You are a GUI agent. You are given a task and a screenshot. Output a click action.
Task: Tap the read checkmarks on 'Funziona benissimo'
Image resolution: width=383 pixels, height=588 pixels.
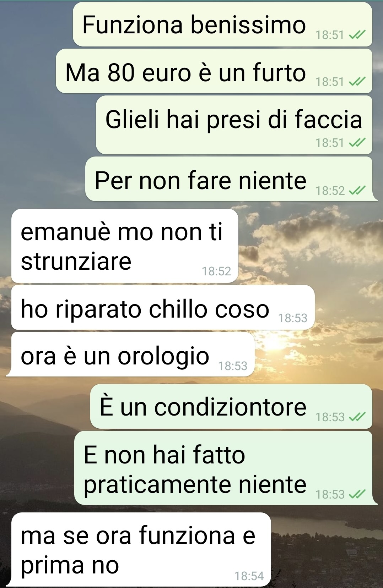(357, 35)
